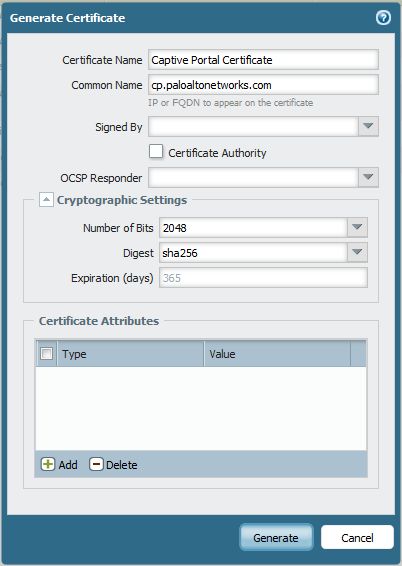Enable the Certificate Authority checkbox

(156, 152)
